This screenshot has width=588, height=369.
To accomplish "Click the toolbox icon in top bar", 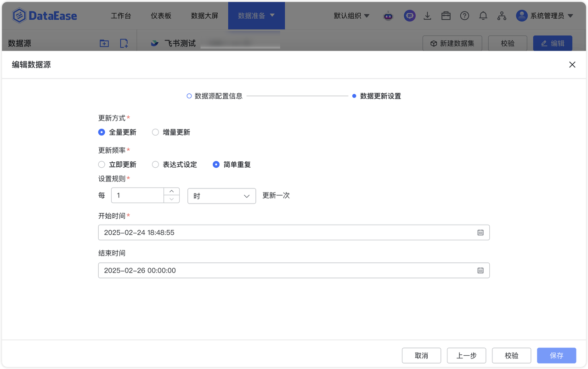I will click(446, 15).
